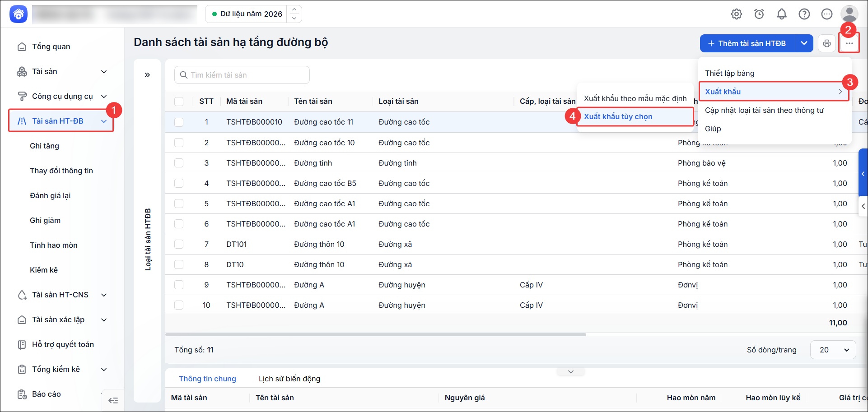Click the app home logo icon
The width and height of the screenshot is (868, 412).
pos(19,14)
